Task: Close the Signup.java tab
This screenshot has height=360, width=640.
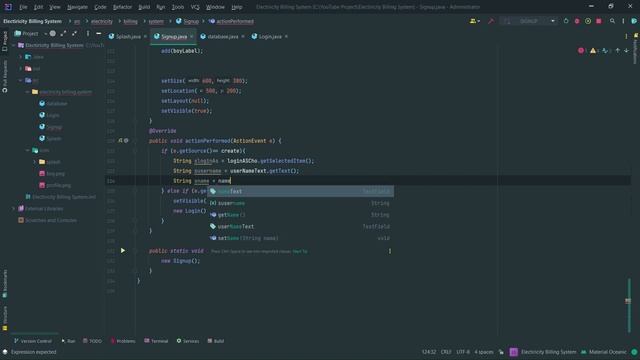Action: (191, 36)
